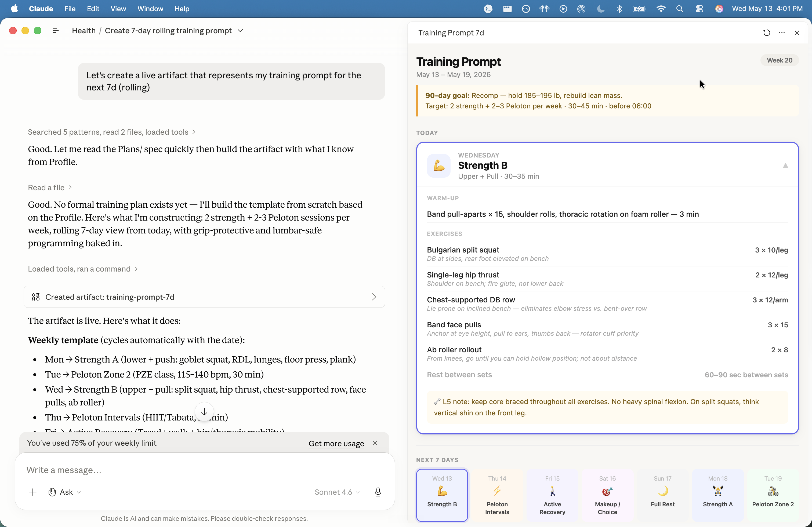Click the Get more usage link
Image resolution: width=812 pixels, height=527 pixels.
pos(336,443)
